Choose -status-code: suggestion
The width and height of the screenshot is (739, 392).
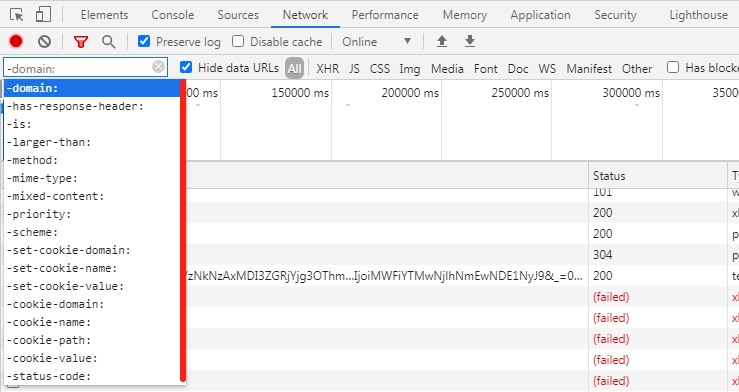[92, 376]
